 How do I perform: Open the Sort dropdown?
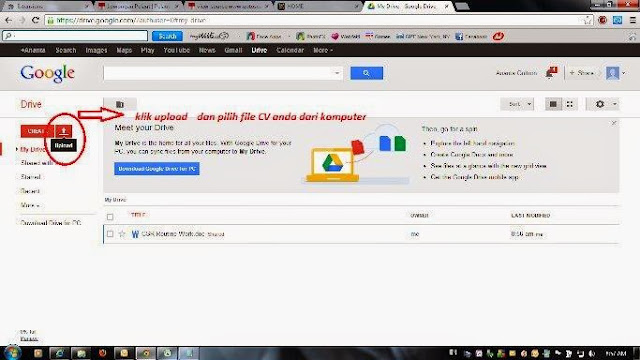pos(517,104)
